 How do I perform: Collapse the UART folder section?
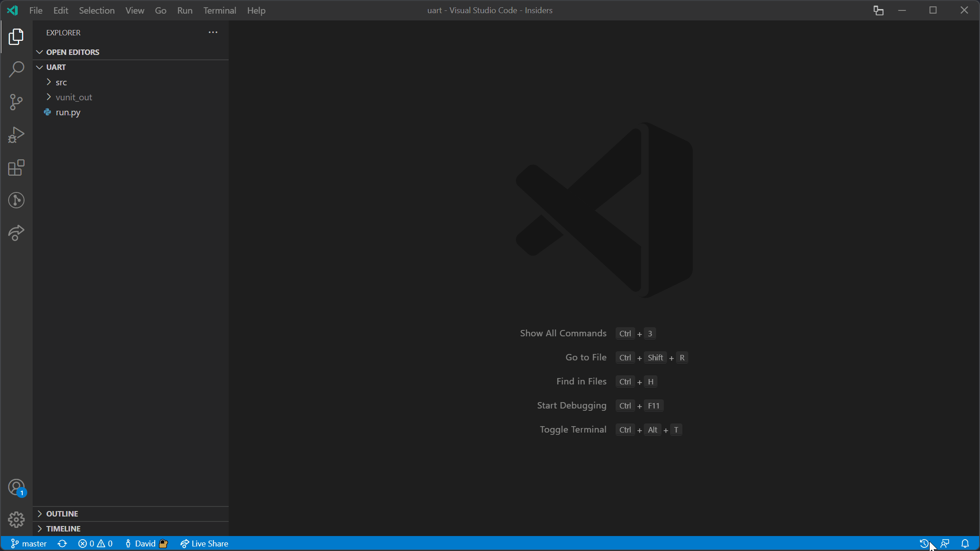click(131, 67)
